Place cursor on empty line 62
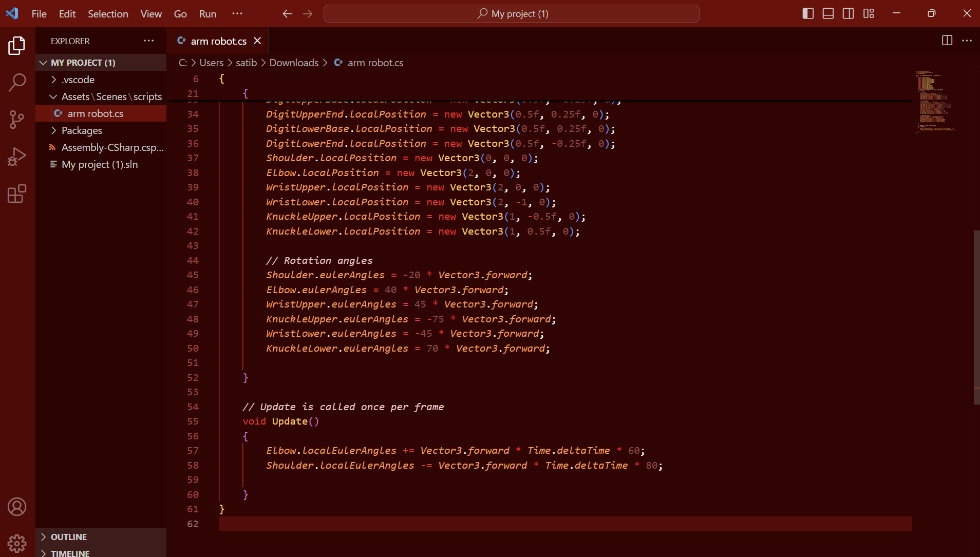The width and height of the screenshot is (980, 557). point(565,524)
